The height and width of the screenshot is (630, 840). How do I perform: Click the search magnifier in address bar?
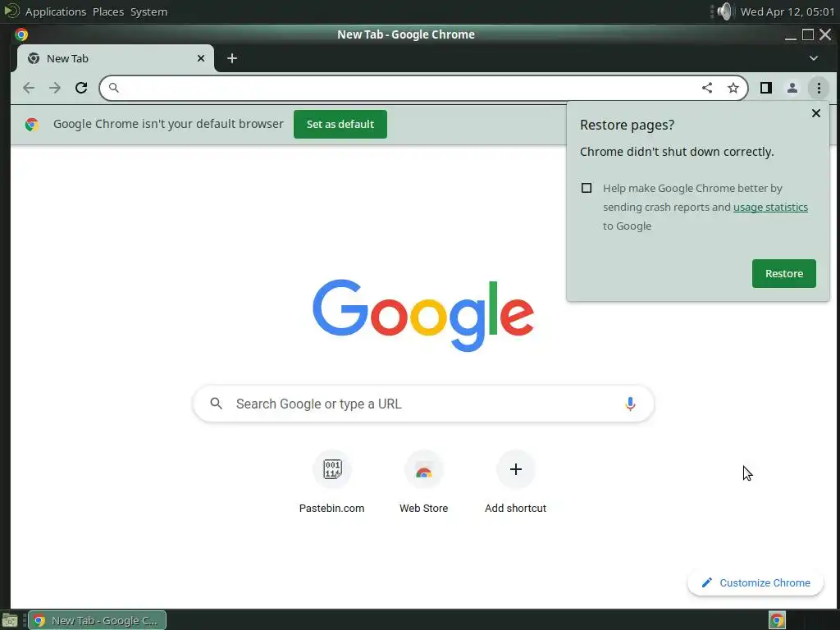(x=113, y=88)
